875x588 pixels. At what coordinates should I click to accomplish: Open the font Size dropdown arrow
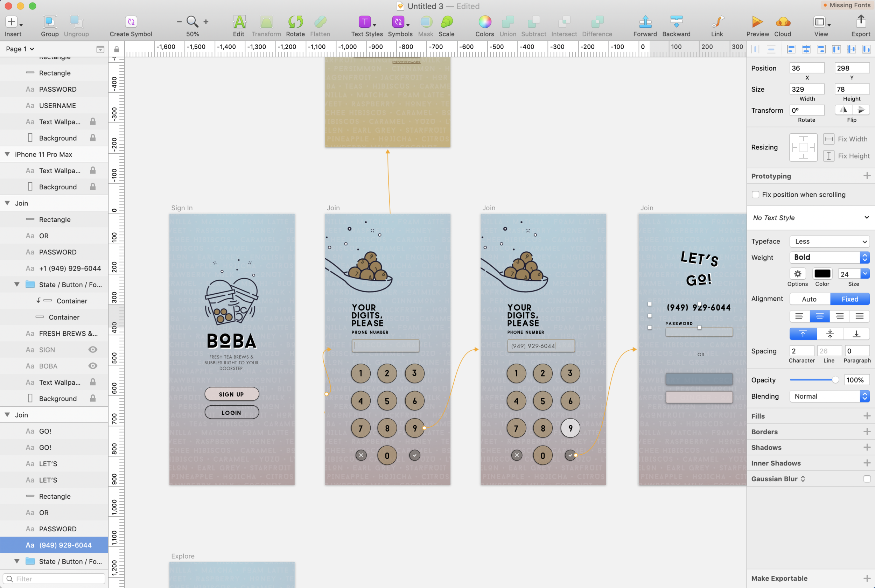(865, 274)
